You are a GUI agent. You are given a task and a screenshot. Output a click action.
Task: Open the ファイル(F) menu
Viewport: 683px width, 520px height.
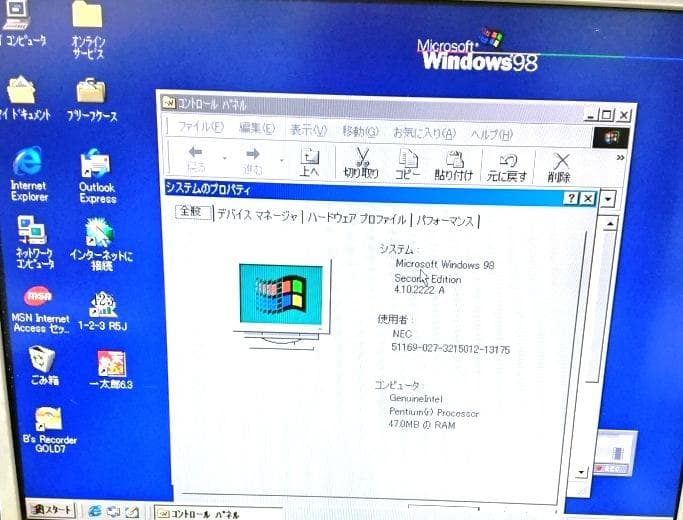200,127
